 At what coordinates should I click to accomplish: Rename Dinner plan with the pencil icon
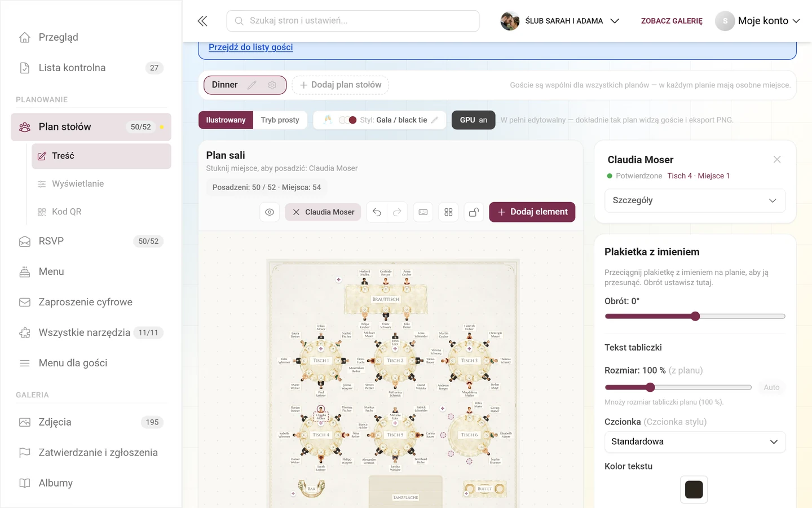pyautogui.click(x=252, y=85)
